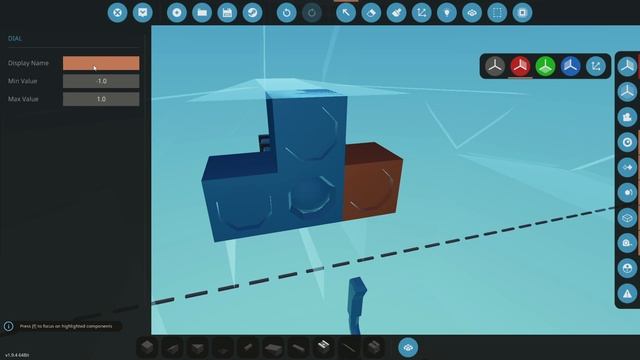The height and width of the screenshot is (360, 640).
Task: Click the version number text v1.9.4
Action: pos(17,355)
